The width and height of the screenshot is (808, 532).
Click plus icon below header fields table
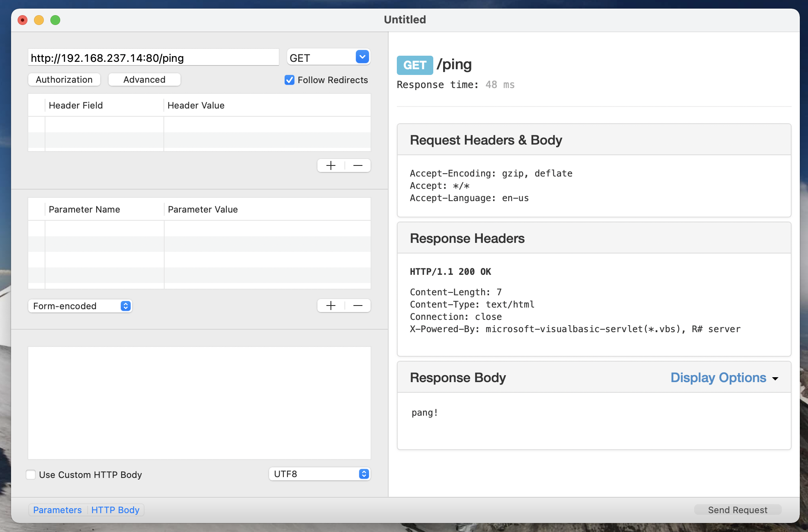coord(331,165)
